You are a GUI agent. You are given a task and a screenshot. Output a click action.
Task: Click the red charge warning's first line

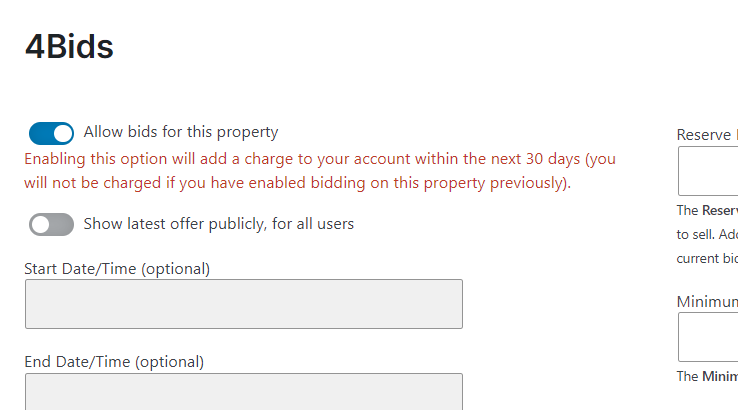point(320,159)
